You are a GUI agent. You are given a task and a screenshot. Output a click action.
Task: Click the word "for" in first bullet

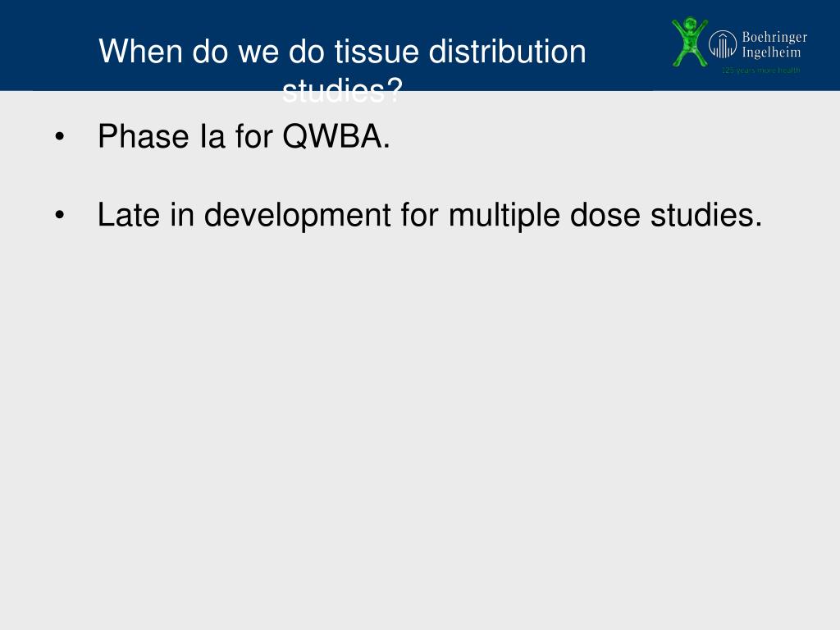coord(254,137)
